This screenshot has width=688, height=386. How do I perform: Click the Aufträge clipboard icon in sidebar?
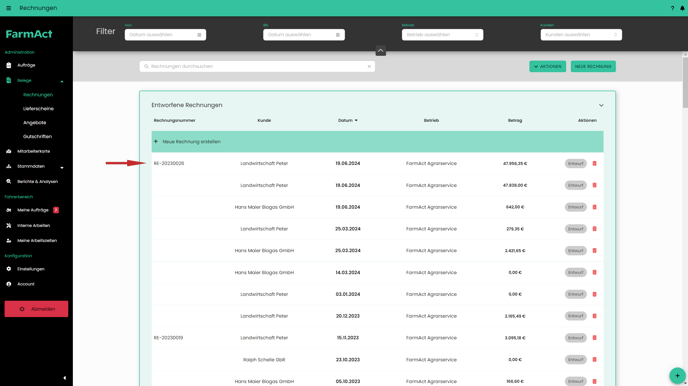[x=8, y=65]
